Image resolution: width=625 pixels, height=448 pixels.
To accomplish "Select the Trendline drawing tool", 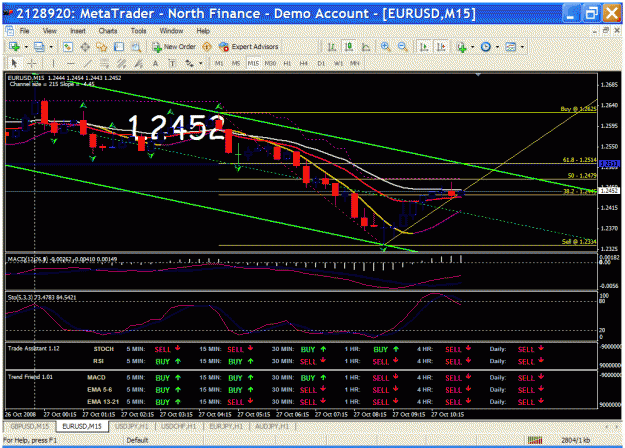I will pyautogui.click(x=88, y=63).
